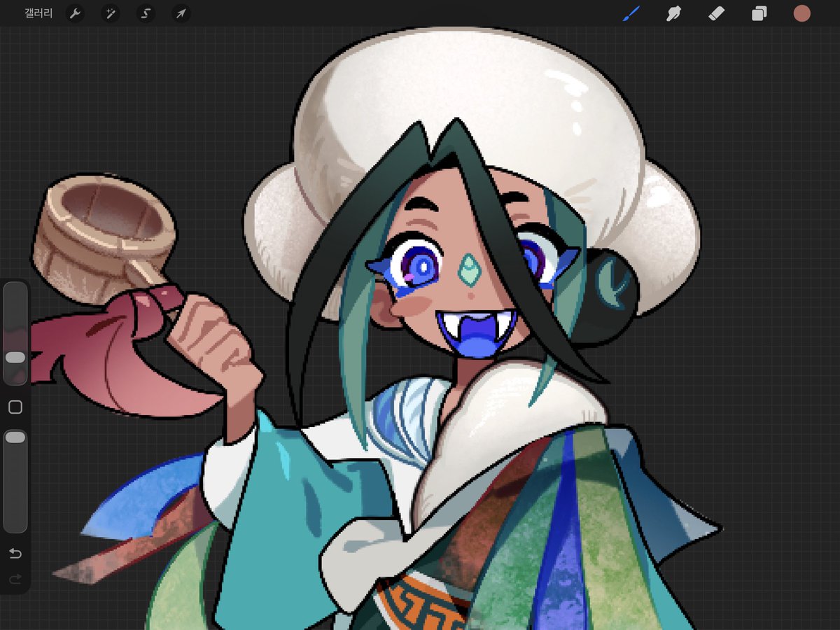
Task: Activate the Transform arrow tool
Action: [181, 13]
